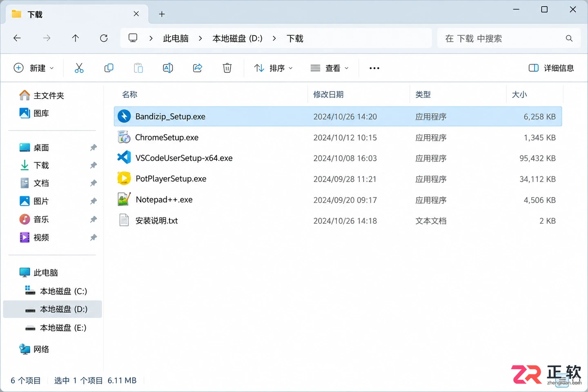This screenshot has width=588, height=392.
Task: Click the Bandizip_Setup.exe file icon
Action: 124,116
